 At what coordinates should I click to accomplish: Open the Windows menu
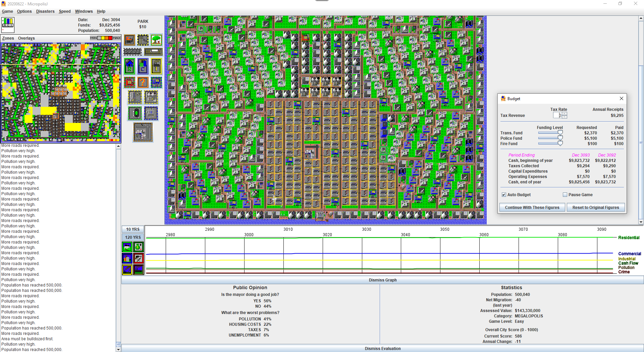(x=84, y=11)
